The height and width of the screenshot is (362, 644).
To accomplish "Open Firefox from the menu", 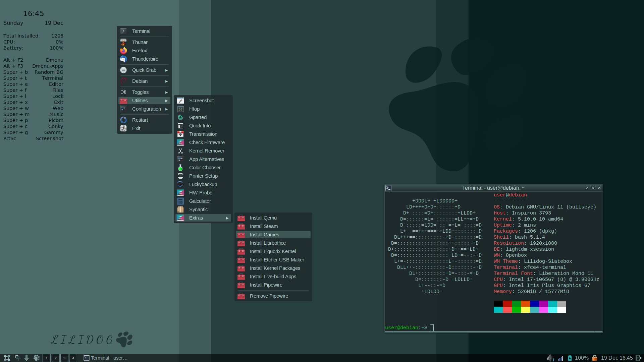I will click(x=139, y=50).
